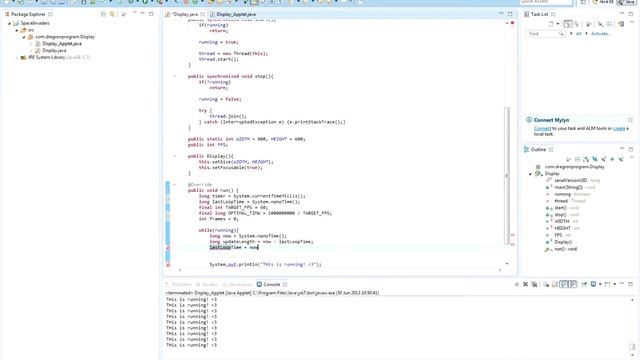
Task: Select main(String[]) in Outline
Action: 569,187
